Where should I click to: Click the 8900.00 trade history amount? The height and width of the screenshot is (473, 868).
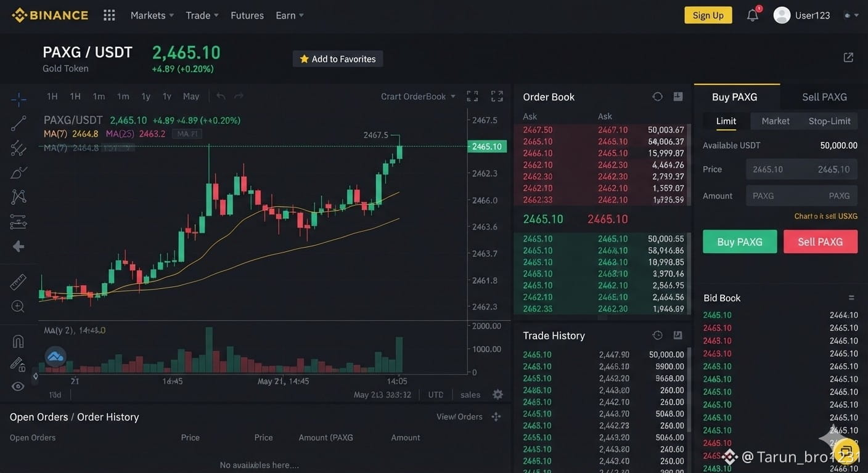[x=669, y=366]
